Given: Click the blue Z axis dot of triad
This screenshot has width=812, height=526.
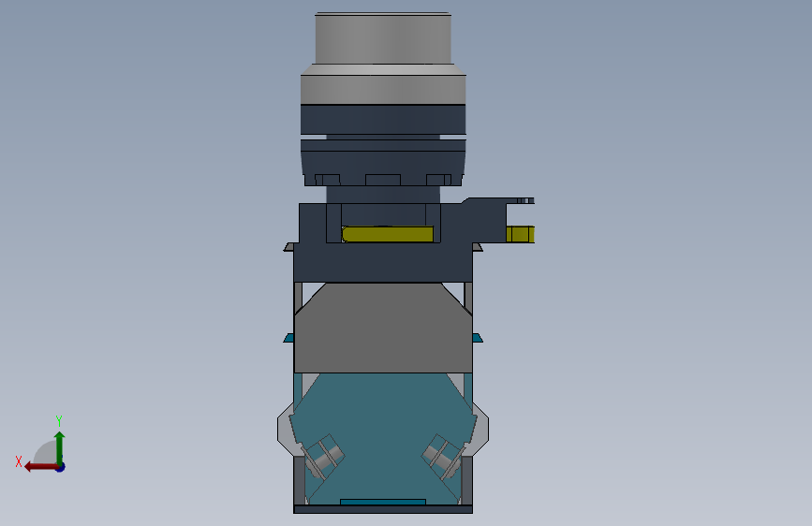Looking at the screenshot, I should [x=61, y=467].
